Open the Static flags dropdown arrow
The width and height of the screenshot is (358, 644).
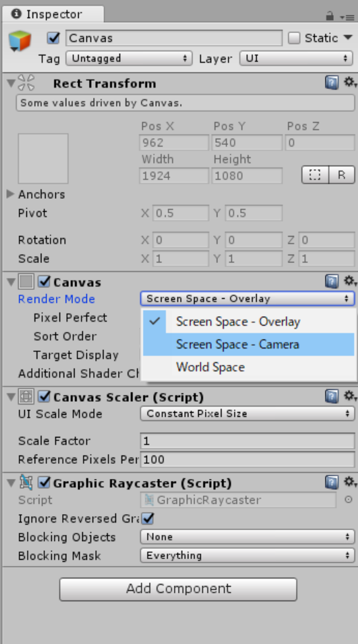coord(348,38)
